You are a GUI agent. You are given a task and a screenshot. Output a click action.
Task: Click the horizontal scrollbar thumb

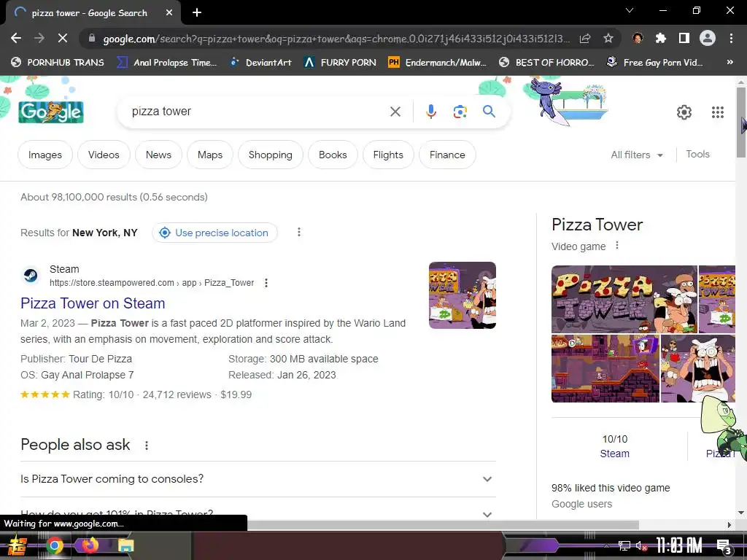click(x=443, y=525)
